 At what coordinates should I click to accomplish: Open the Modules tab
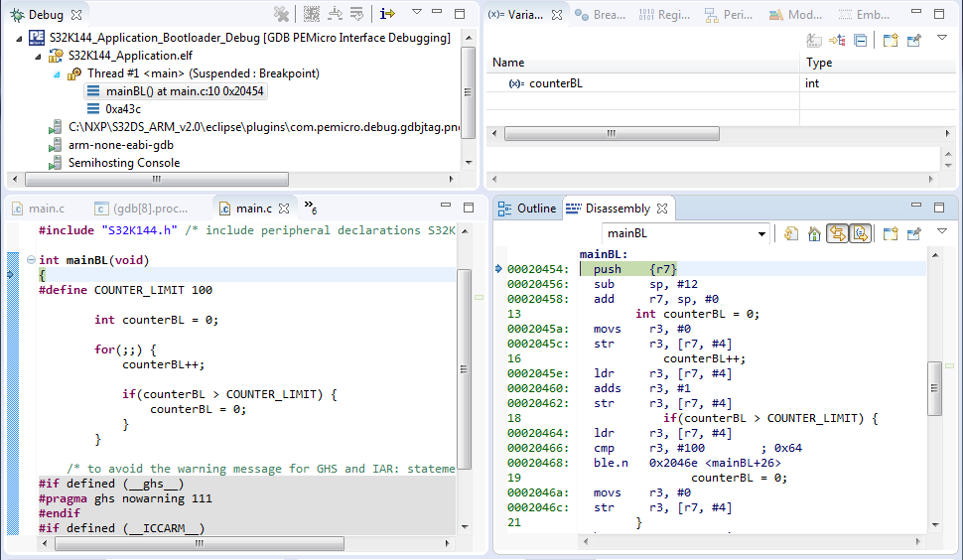pos(795,14)
